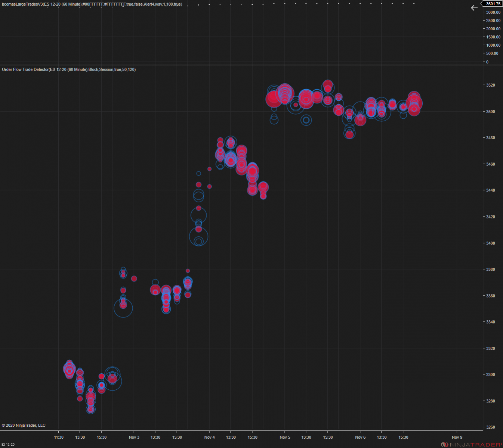The width and height of the screenshot is (503, 448).
Task: Select the bcomasLargeTradesV3 indicator label
Action: click(x=92, y=4)
